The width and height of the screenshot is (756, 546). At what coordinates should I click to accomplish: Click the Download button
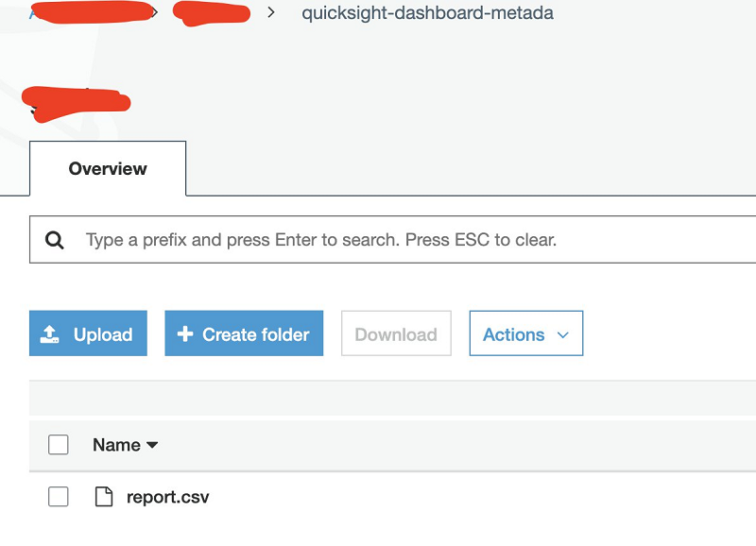coord(396,333)
